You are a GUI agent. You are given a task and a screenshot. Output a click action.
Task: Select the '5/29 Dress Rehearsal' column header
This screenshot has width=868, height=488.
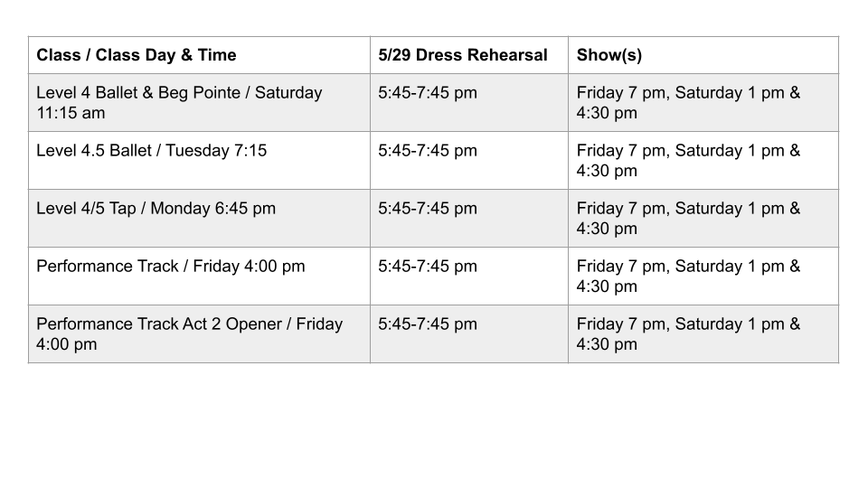[x=469, y=55]
